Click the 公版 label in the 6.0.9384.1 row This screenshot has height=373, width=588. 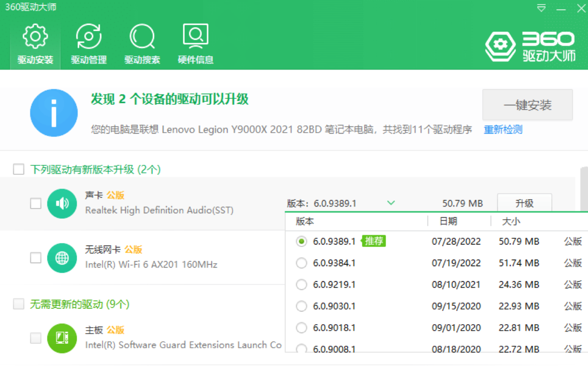tap(573, 263)
